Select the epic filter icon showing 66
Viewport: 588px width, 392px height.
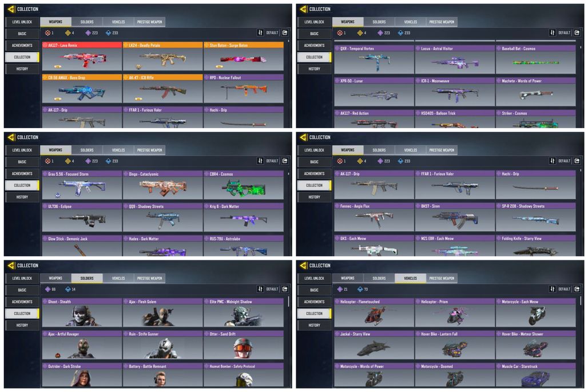click(x=47, y=289)
